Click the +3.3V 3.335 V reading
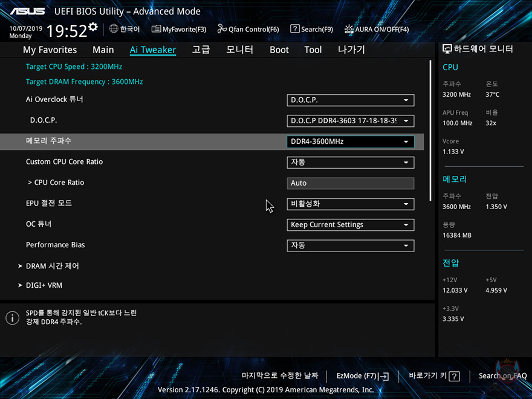 coord(453,319)
